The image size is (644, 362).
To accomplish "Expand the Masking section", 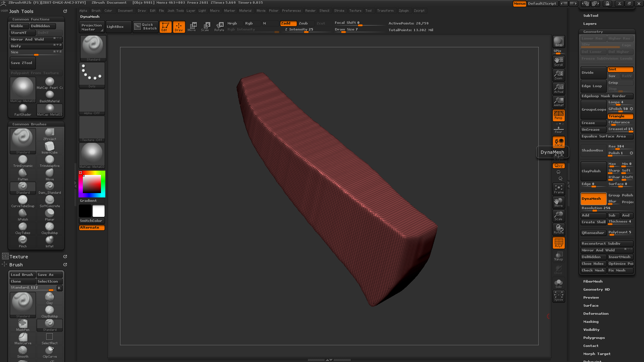I will point(591,322).
